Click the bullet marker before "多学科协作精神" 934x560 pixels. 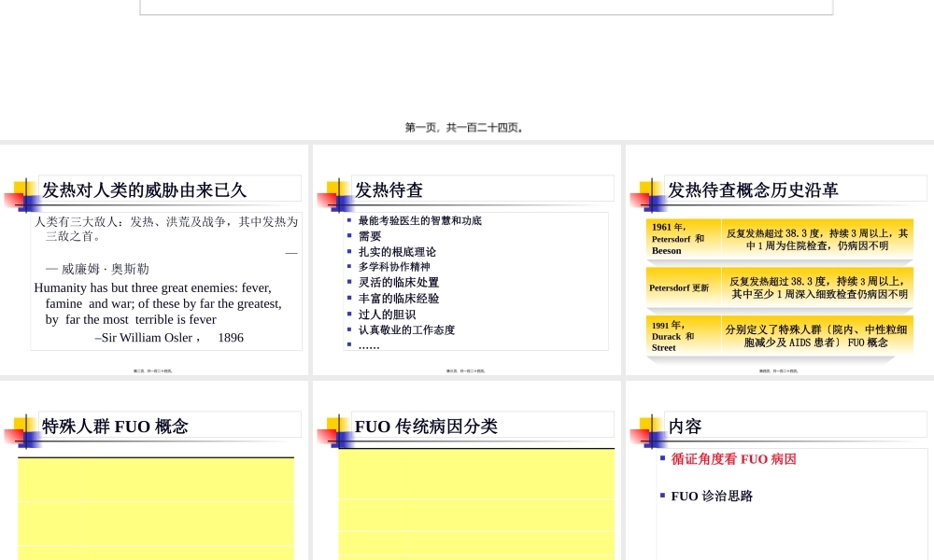349,267
